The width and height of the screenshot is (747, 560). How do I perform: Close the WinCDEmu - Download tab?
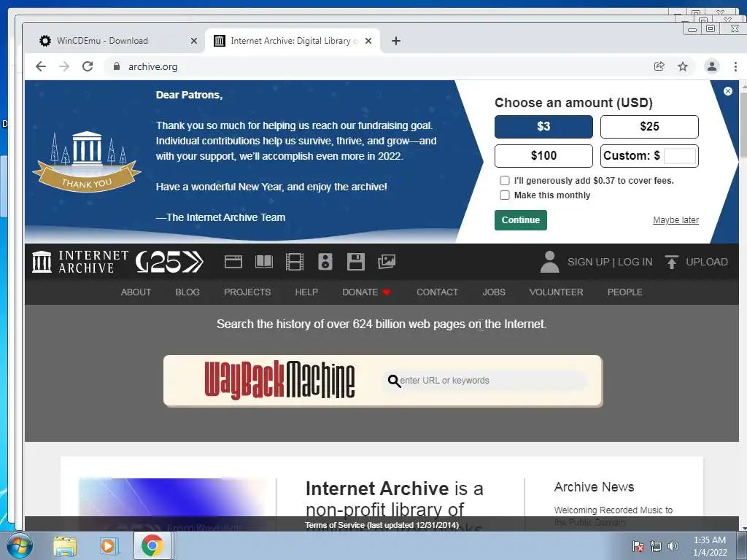tap(194, 41)
